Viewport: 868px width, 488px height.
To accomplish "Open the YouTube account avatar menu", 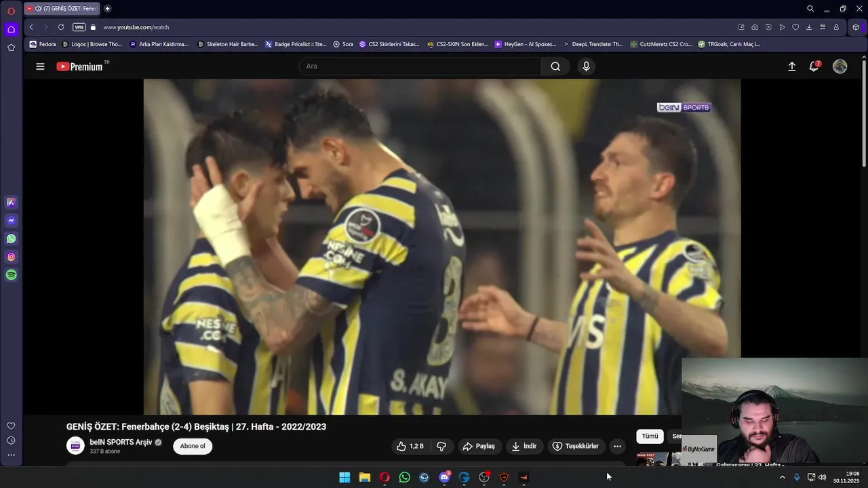I will coord(840,66).
